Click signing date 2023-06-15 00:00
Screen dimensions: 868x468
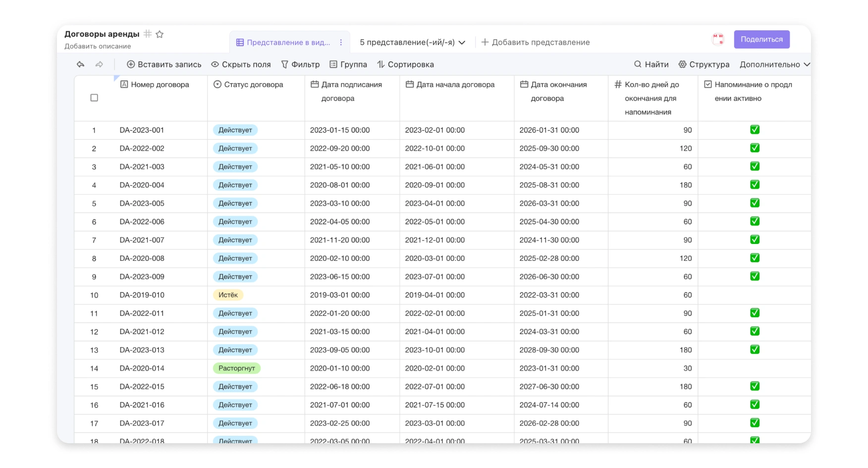[340, 277]
